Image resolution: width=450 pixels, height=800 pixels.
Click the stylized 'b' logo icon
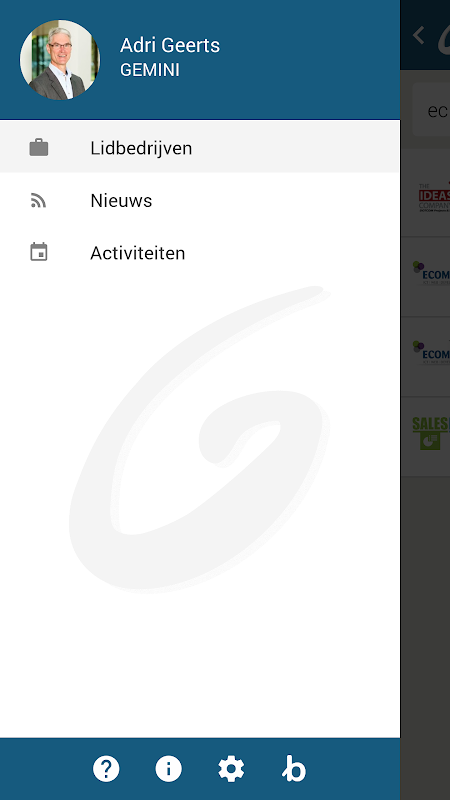[x=294, y=769]
